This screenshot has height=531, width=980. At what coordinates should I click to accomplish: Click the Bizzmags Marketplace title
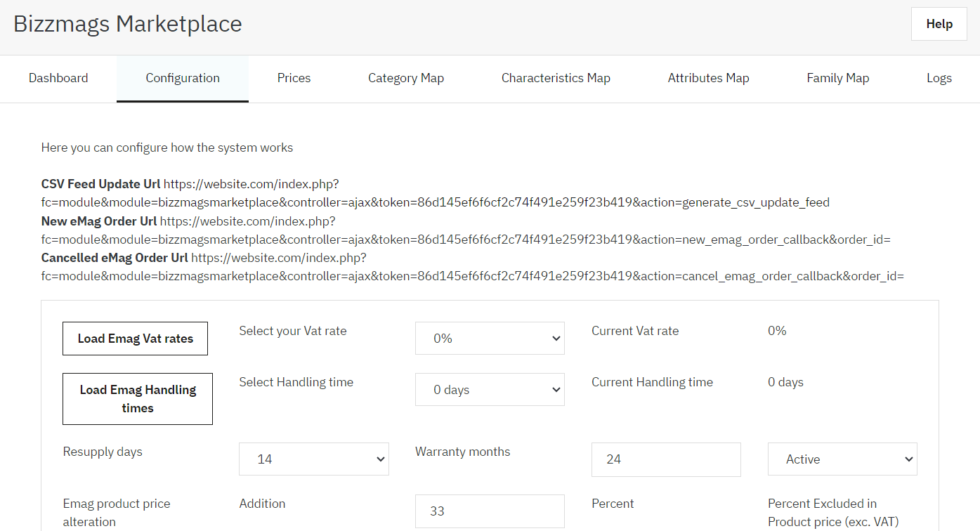point(128,24)
